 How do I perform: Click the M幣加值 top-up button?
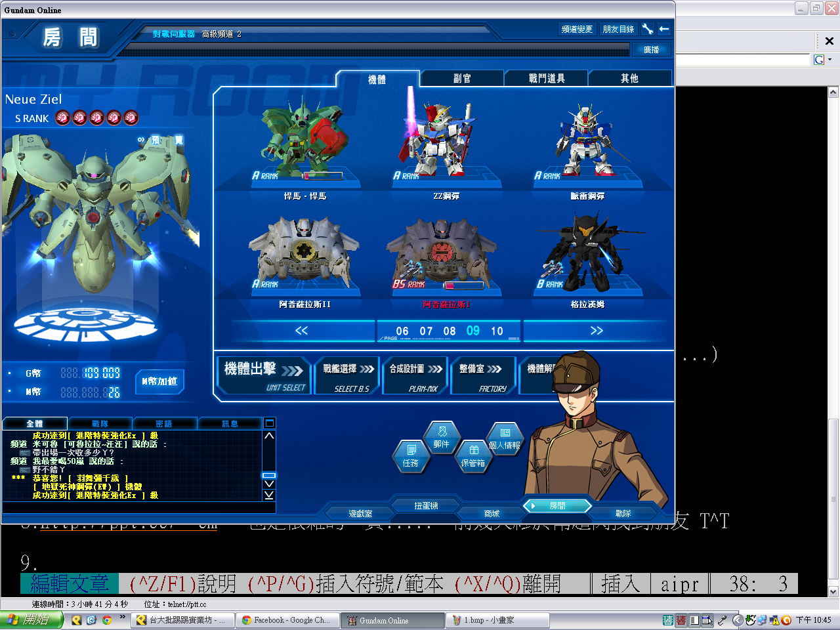tap(159, 381)
